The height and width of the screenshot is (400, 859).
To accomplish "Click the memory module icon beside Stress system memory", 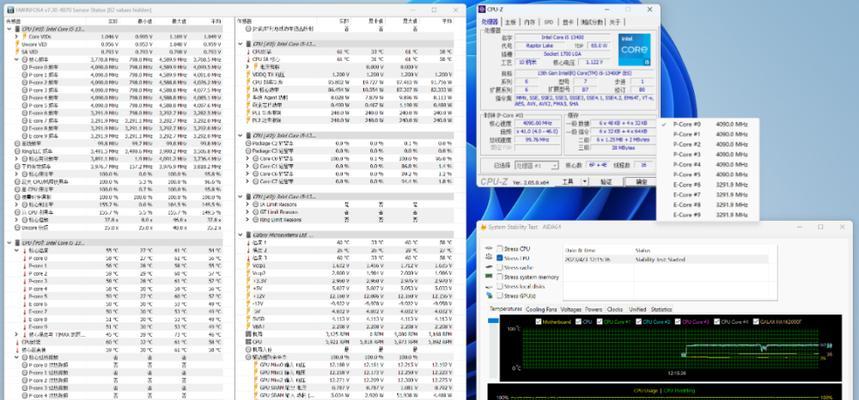I will pyautogui.click(x=489, y=277).
